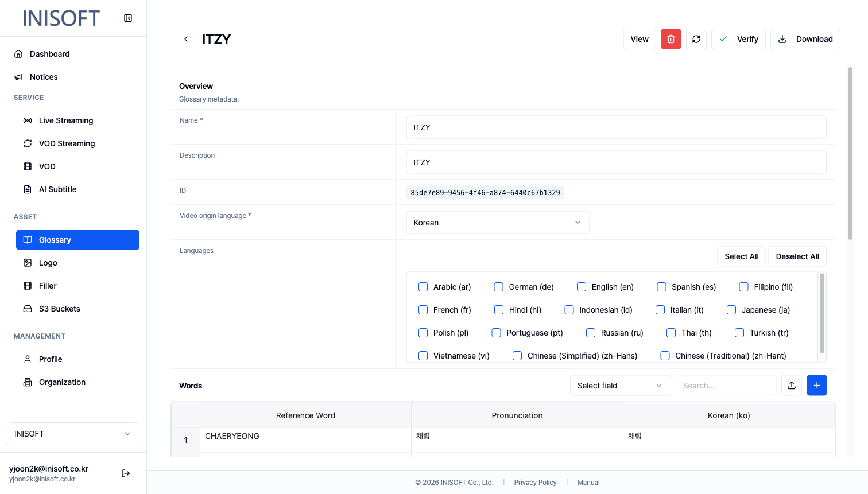This screenshot has height=494, width=868.
Task: Select the Glossary menu item
Action: [77, 240]
